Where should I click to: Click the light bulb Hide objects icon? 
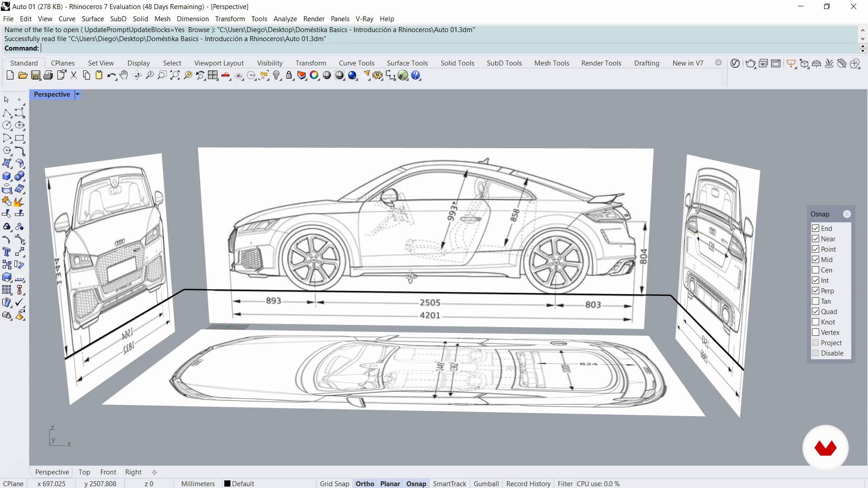click(277, 75)
